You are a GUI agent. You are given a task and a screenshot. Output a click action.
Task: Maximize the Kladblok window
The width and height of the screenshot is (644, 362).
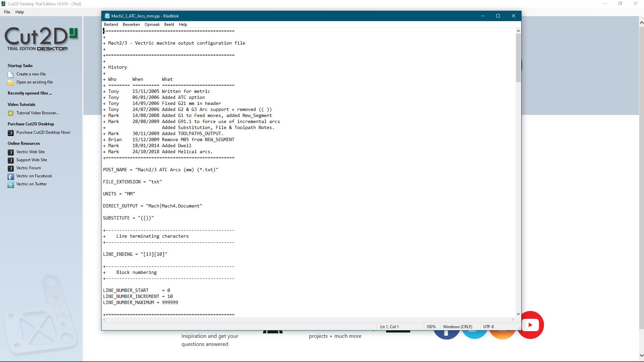pyautogui.click(x=498, y=16)
